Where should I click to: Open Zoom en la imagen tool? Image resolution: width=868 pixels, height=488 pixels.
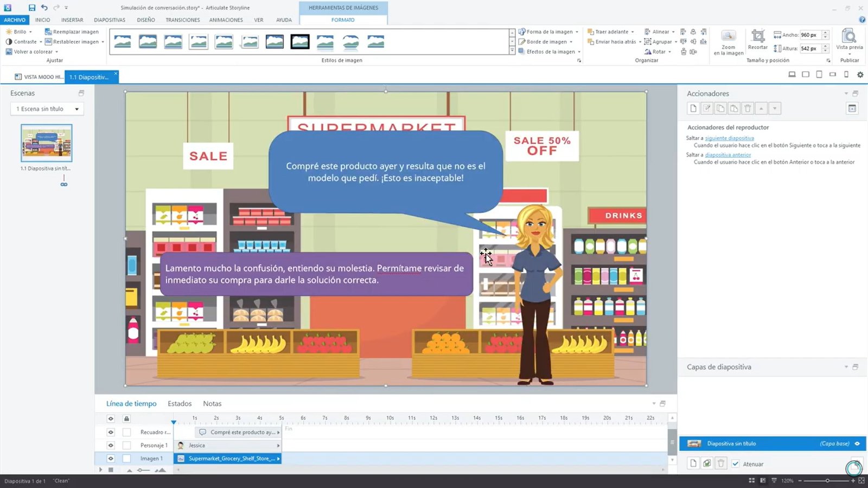729,43
